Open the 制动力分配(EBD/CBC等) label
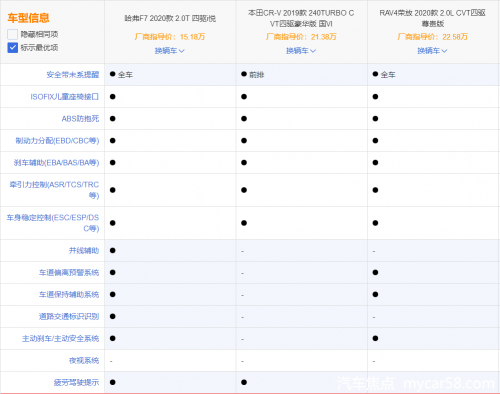The image size is (500, 394). pos(57,141)
